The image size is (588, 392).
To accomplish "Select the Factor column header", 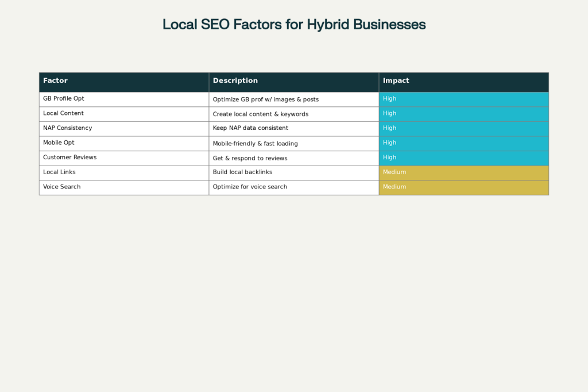I will point(55,80).
